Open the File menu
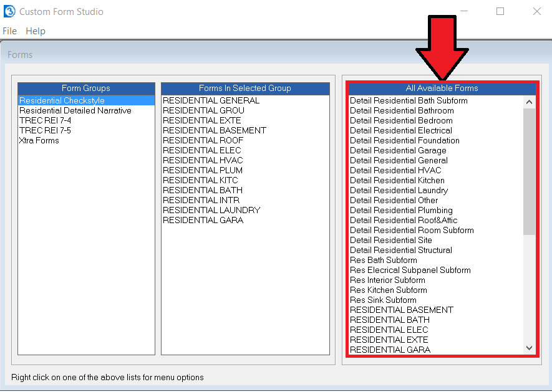Screen dimensions: 552x392 pyautogui.click(x=9, y=31)
